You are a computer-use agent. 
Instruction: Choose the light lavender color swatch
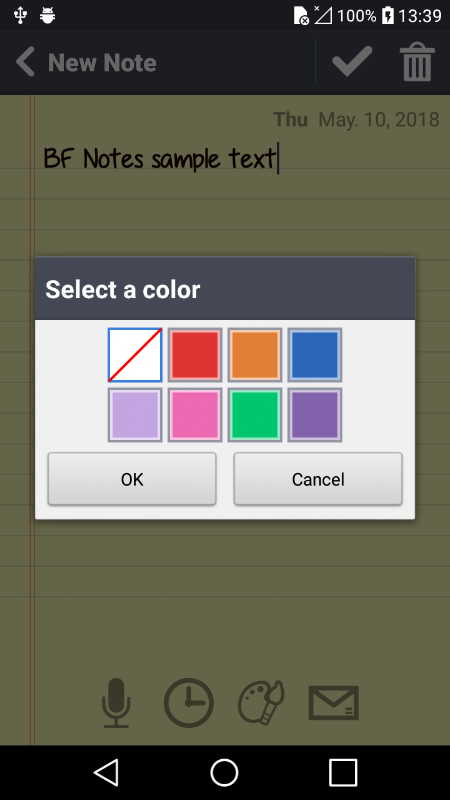click(135, 415)
